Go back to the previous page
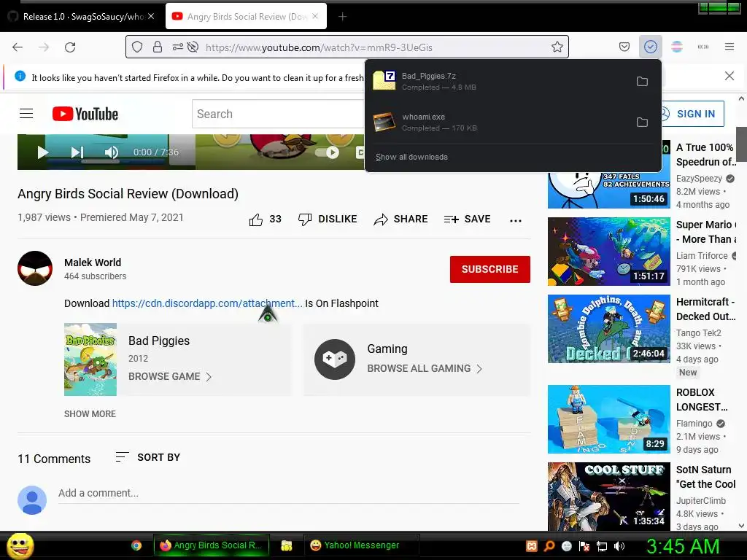The height and width of the screenshot is (560, 747). (x=18, y=47)
